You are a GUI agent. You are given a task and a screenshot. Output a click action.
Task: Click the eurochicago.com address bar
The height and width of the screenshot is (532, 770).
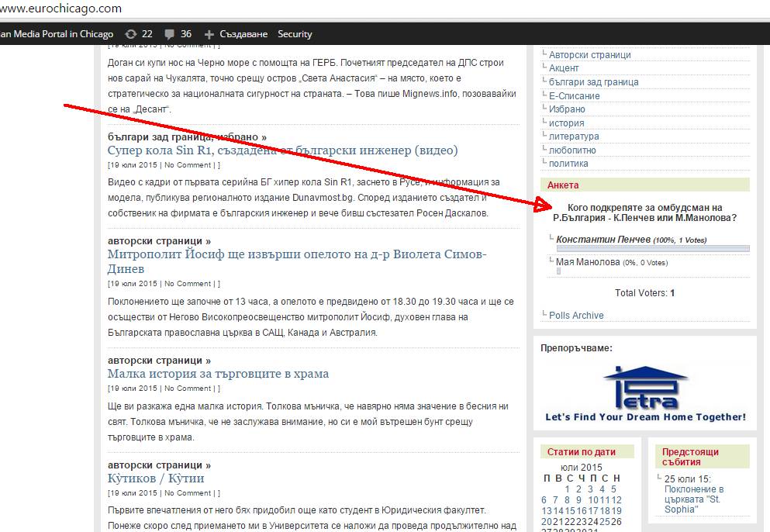[x=62, y=9]
